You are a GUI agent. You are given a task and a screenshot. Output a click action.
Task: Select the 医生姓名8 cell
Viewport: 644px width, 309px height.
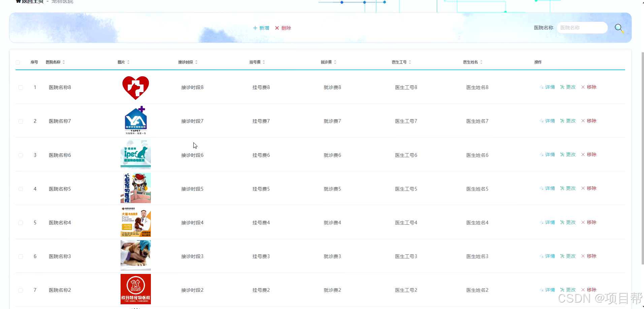tap(477, 87)
